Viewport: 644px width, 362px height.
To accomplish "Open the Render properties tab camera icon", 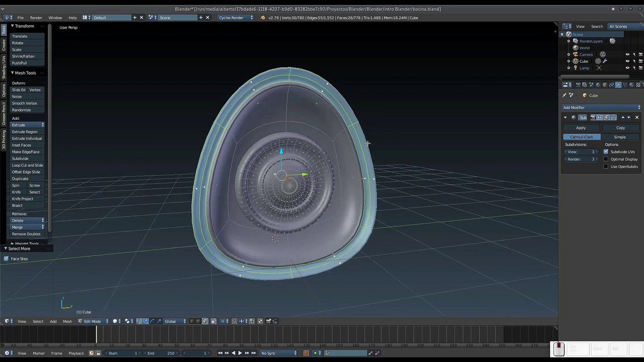I will (x=578, y=84).
